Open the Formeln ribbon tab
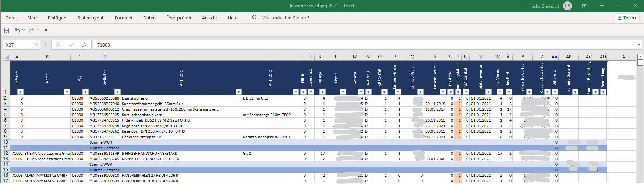This screenshot has width=644, height=184. (123, 18)
